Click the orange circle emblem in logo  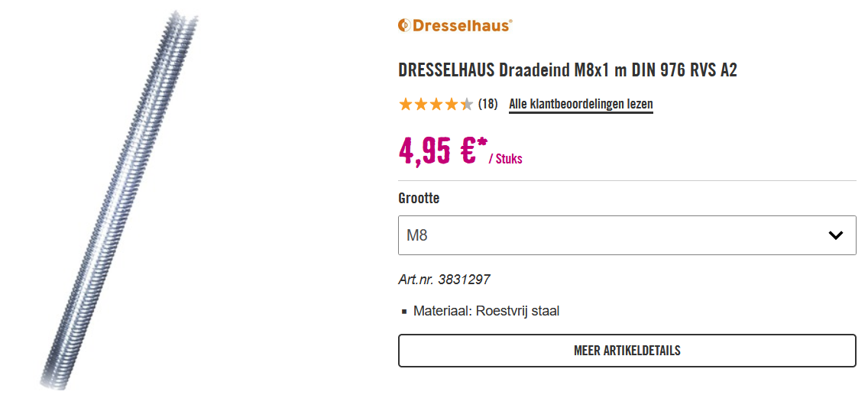click(x=405, y=25)
